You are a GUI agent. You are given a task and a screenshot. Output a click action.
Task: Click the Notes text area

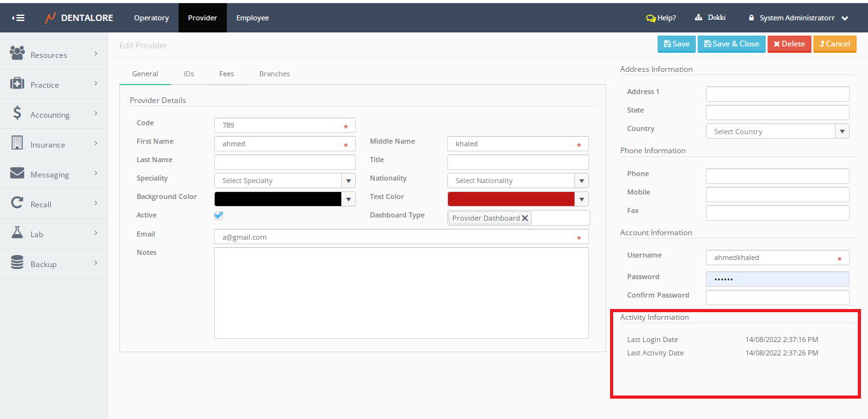click(401, 292)
